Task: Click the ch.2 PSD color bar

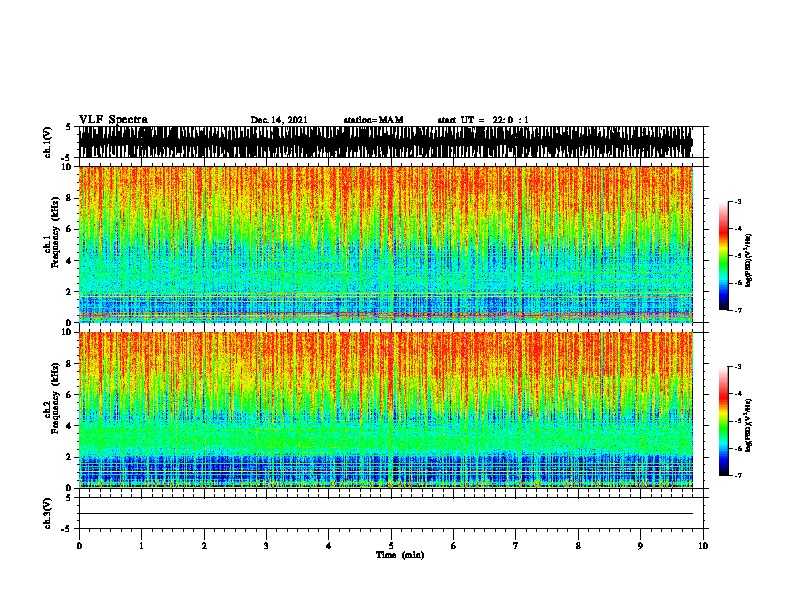Action: pos(724,421)
